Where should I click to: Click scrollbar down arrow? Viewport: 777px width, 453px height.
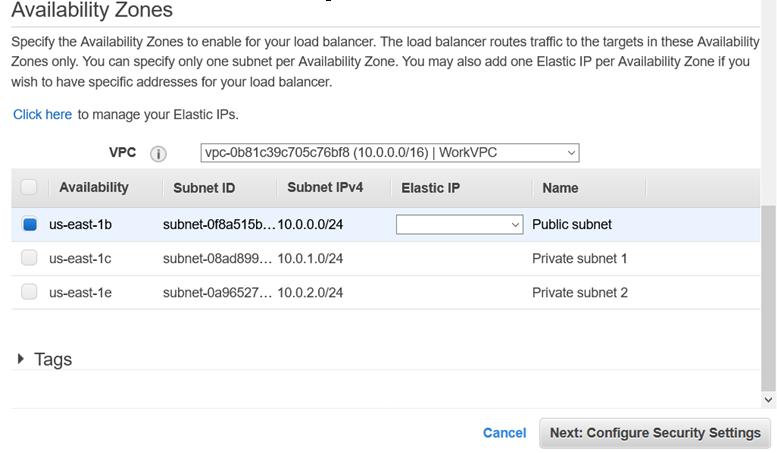coord(768,400)
